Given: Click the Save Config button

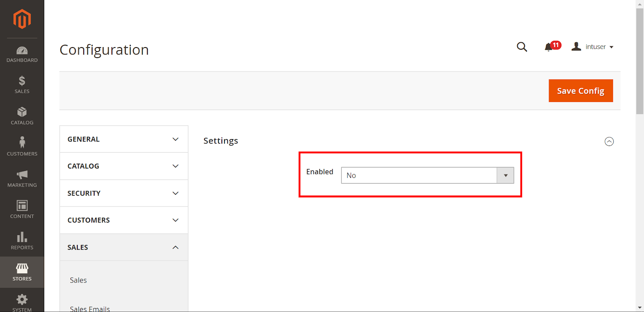Looking at the screenshot, I should pos(580,91).
